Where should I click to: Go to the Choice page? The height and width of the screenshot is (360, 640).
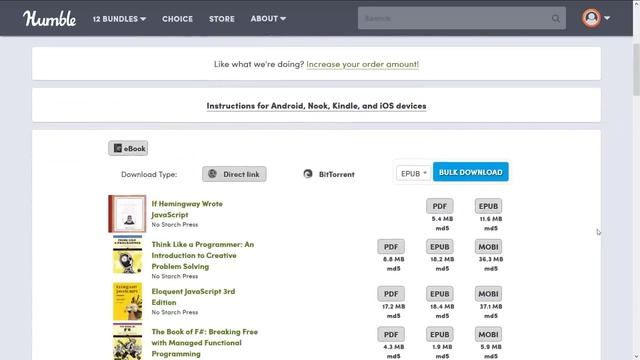tap(177, 19)
